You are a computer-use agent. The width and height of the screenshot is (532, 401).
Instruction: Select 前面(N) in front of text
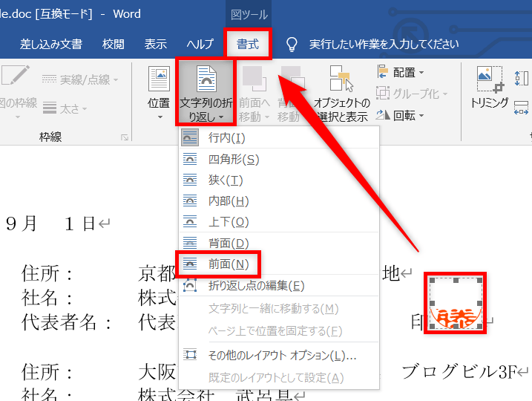click(x=228, y=264)
